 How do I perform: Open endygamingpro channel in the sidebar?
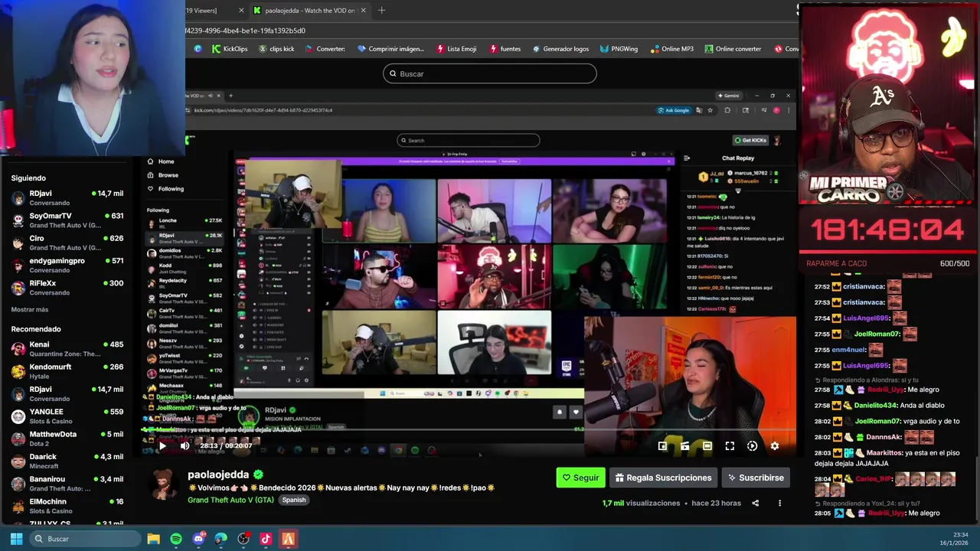[x=67, y=265]
